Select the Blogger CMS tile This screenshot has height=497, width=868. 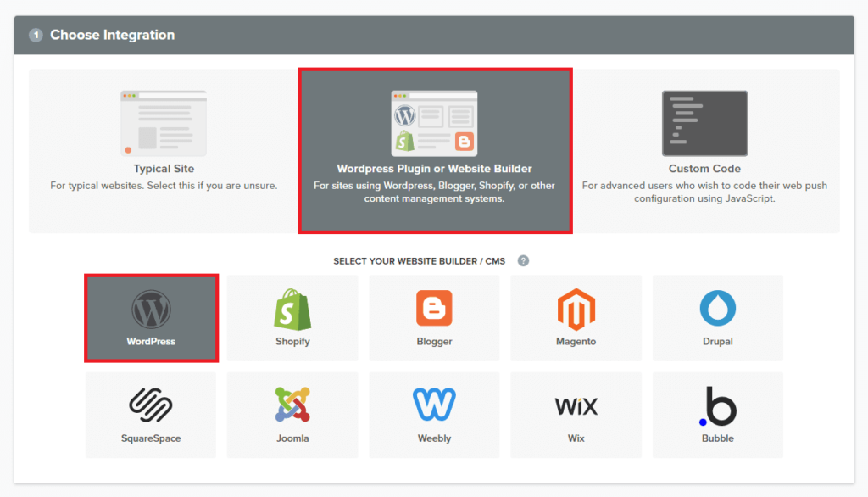pos(434,318)
